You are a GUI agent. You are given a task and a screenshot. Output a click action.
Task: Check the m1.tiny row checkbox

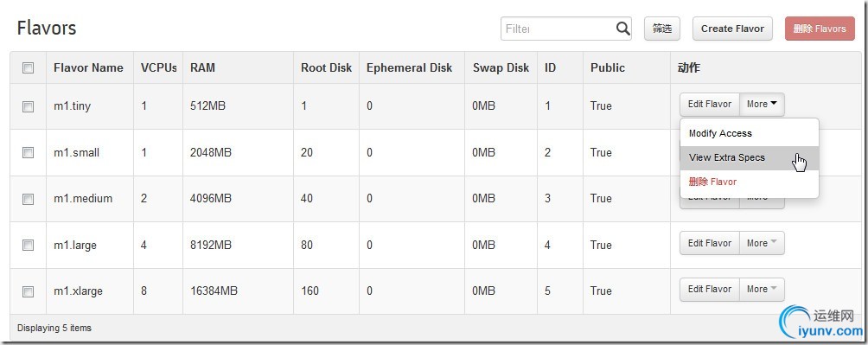[28, 106]
